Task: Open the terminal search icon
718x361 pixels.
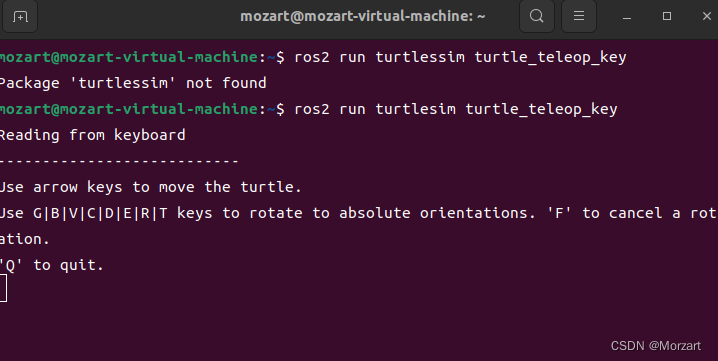Action: [537, 16]
